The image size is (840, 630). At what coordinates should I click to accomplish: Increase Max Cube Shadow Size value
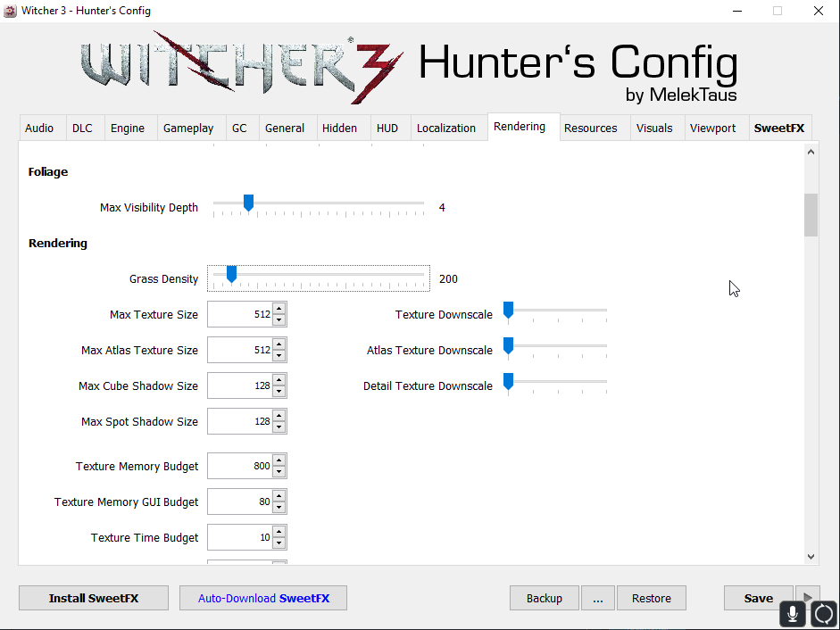pos(279,380)
